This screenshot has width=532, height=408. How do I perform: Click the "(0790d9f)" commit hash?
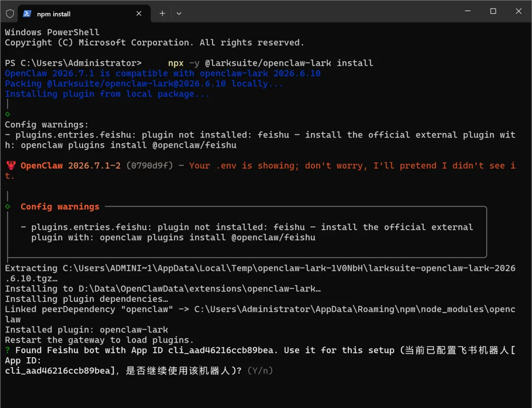[150, 166]
